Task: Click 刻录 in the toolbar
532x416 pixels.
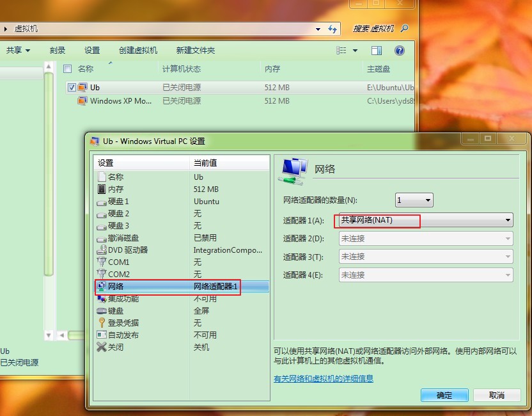Action: tap(58, 51)
